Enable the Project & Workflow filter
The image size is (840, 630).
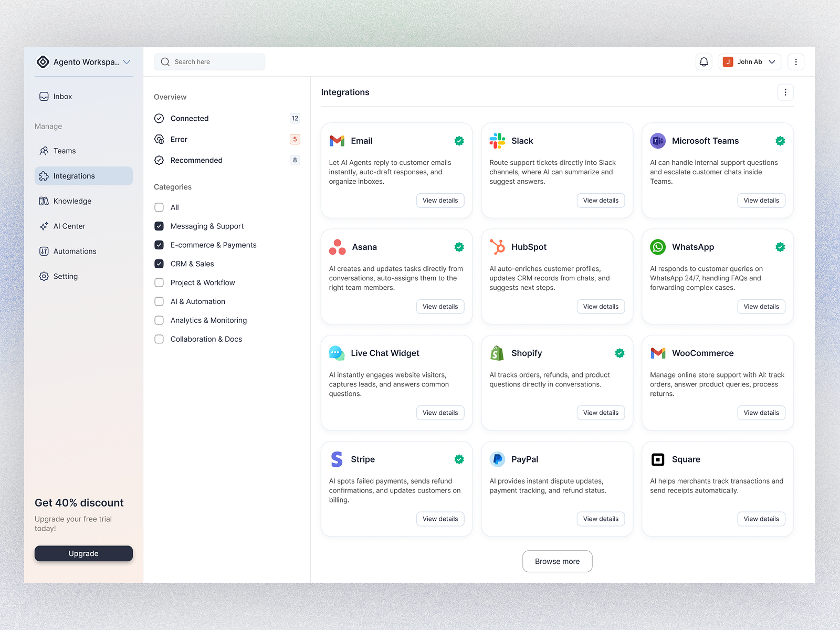pos(159,282)
